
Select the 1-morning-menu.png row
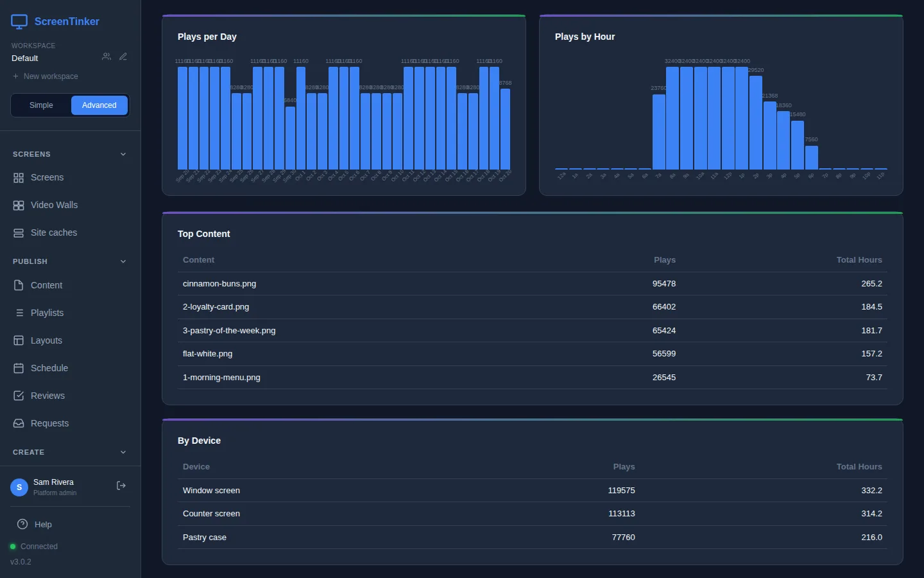[x=533, y=378]
